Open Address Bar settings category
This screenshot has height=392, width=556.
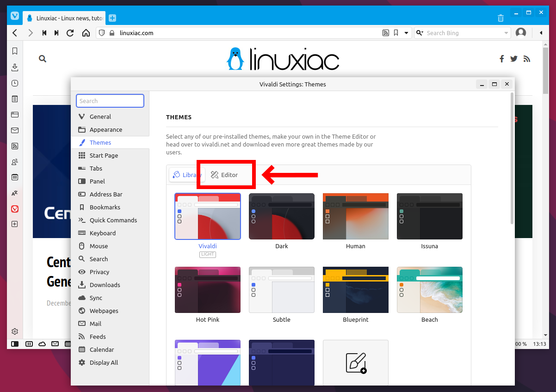[x=110, y=194]
